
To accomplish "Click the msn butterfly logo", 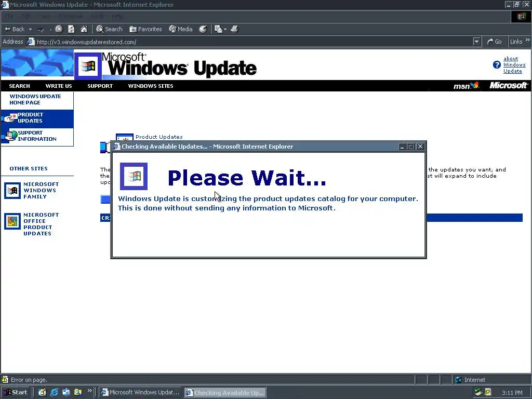I will point(466,86).
